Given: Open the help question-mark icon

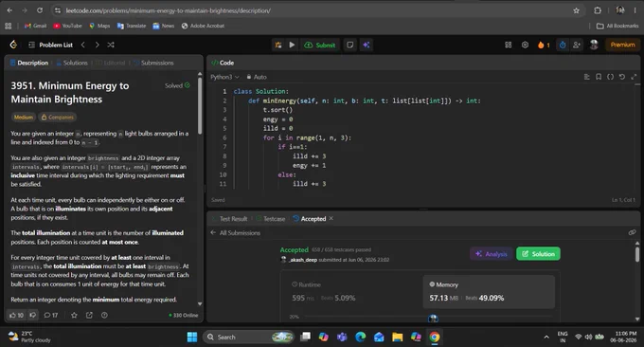Looking at the screenshot, I should coord(104,315).
